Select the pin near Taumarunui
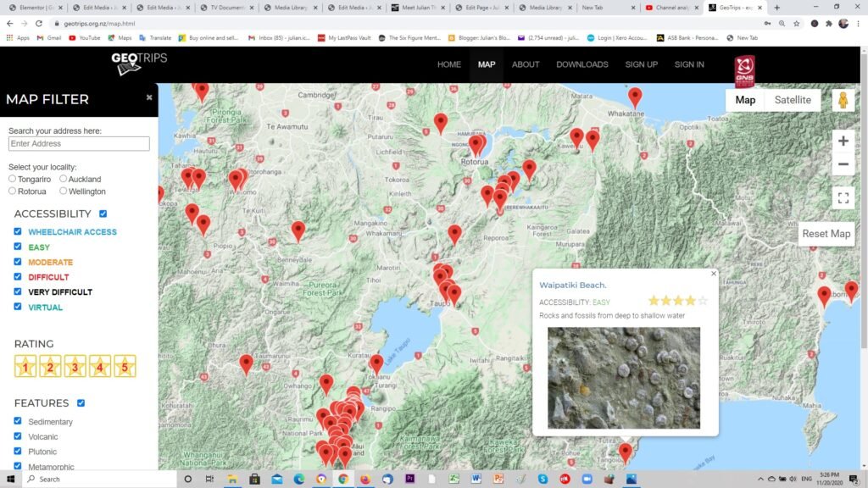 click(x=247, y=364)
